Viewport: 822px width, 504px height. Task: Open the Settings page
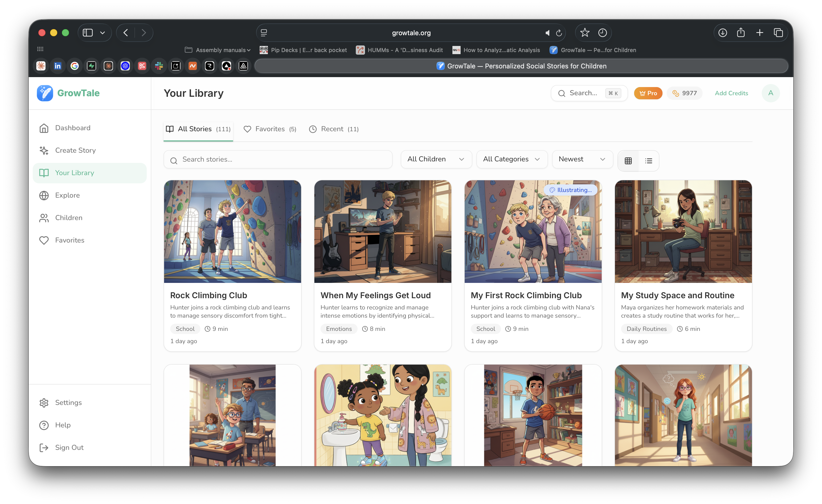point(68,403)
